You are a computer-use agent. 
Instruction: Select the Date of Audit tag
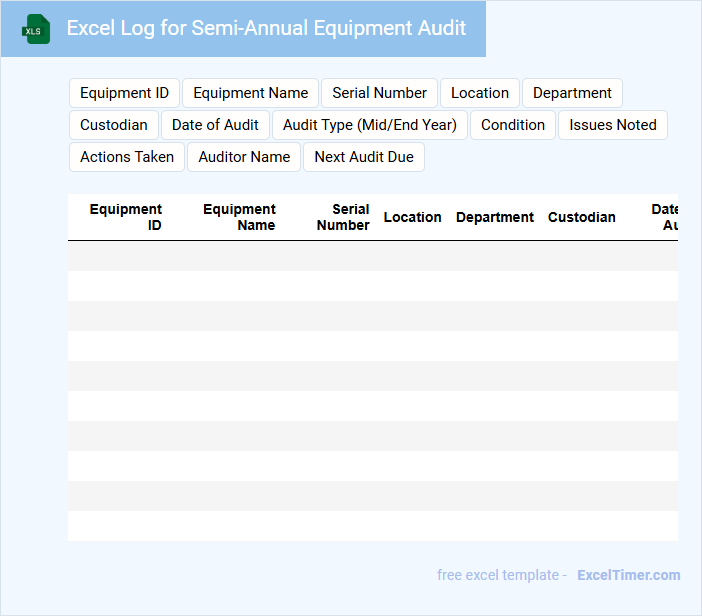215,125
